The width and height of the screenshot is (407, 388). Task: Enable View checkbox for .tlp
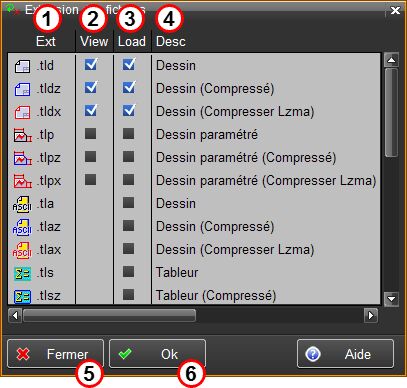point(90,134)
